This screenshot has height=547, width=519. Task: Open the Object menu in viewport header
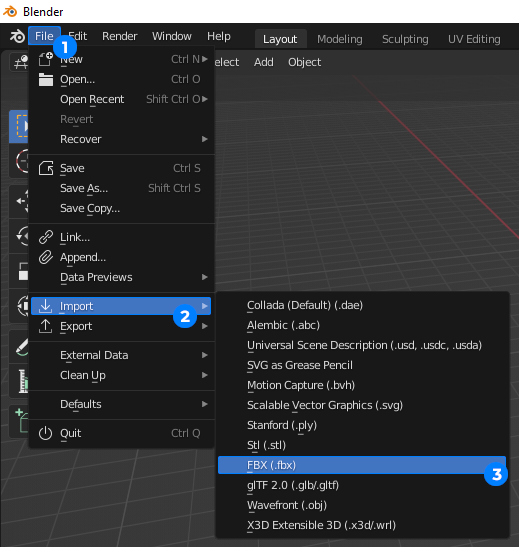coord(304,62)
